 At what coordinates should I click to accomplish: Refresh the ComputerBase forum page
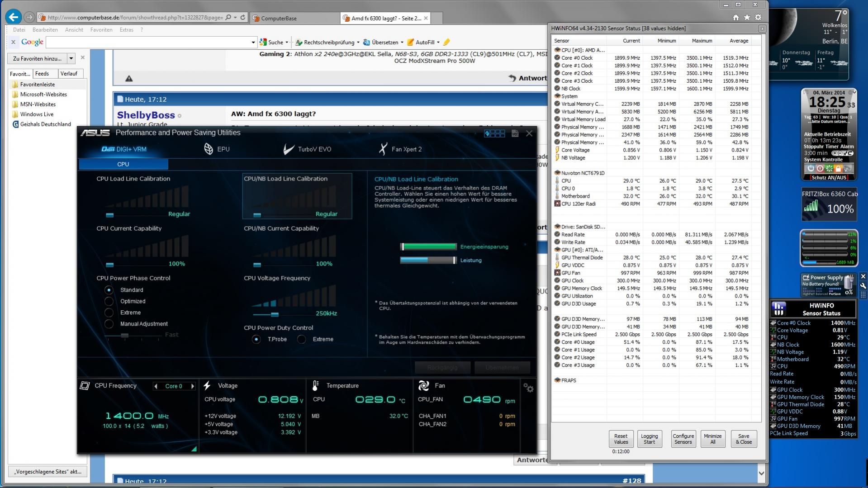click(243, 17)
